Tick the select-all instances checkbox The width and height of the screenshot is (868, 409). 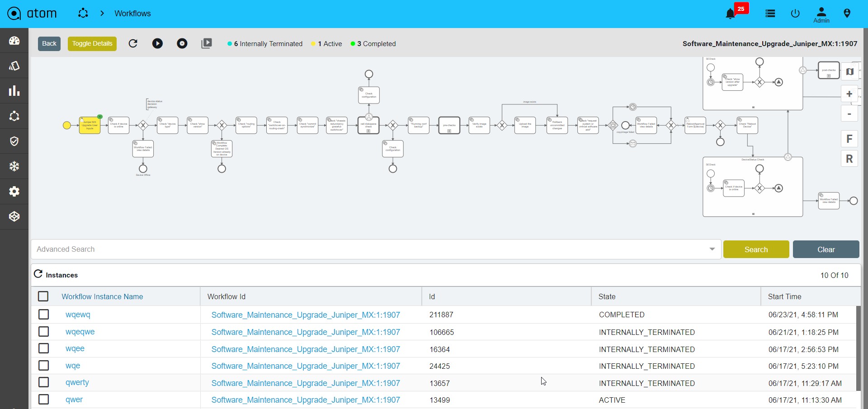click(x=43, y=296)
